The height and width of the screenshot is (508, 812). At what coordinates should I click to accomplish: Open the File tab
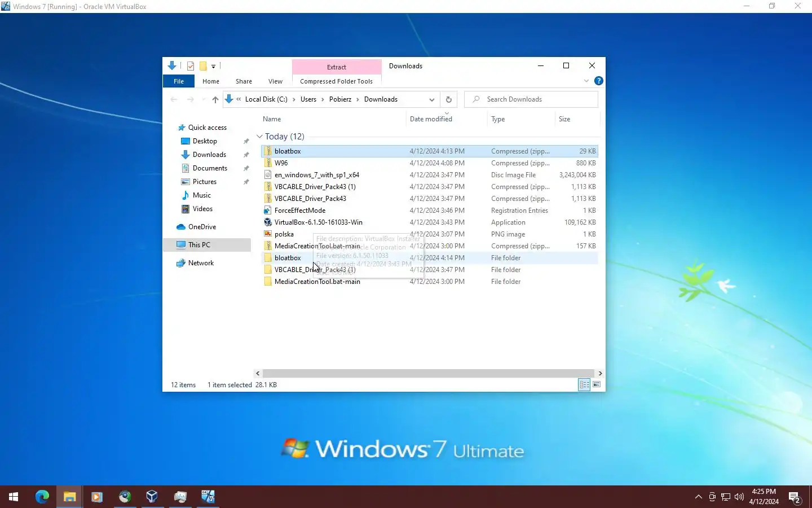pyautogui.click(x=179, y=81)
